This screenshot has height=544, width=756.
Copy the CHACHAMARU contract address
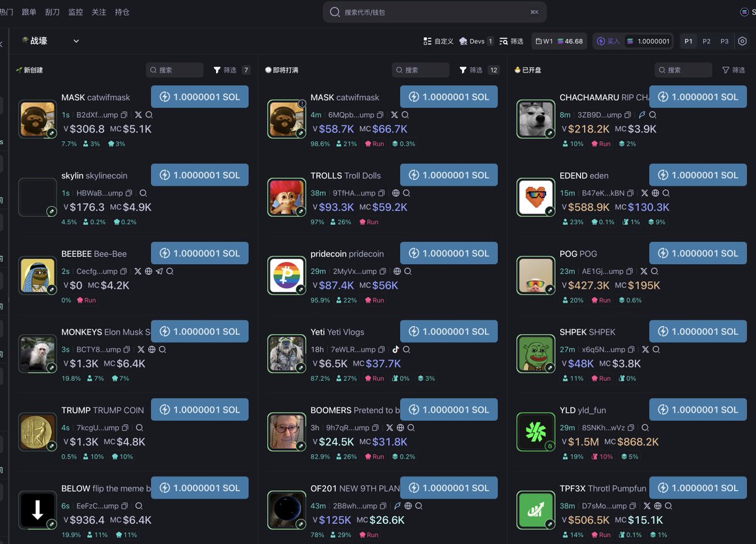pyautogui.click(x=629, y=115)
